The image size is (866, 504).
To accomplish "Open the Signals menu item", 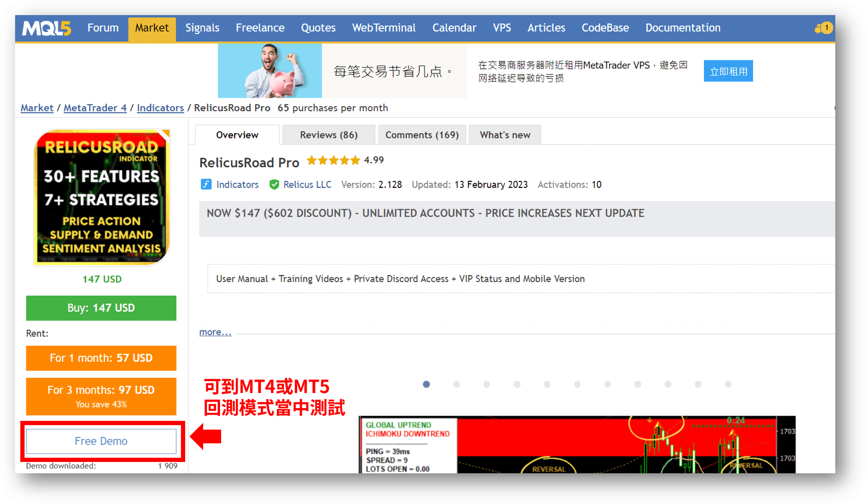I will point(202,28).
